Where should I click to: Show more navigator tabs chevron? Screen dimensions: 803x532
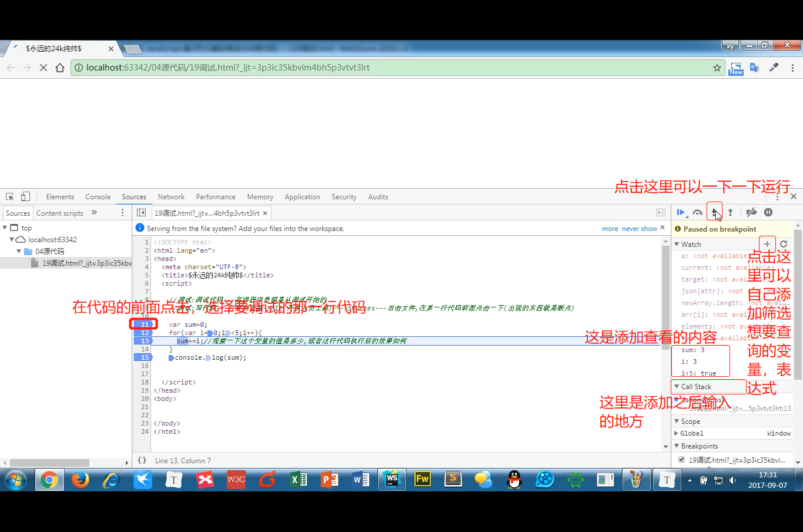(x=94, y=213)
